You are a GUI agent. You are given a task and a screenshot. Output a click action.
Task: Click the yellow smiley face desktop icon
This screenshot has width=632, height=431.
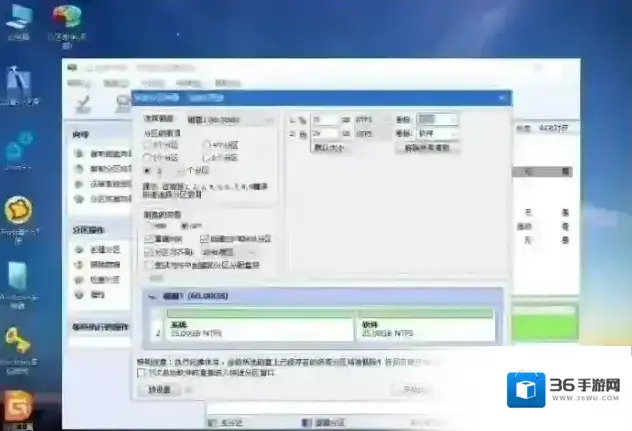[x=18, y=212]
